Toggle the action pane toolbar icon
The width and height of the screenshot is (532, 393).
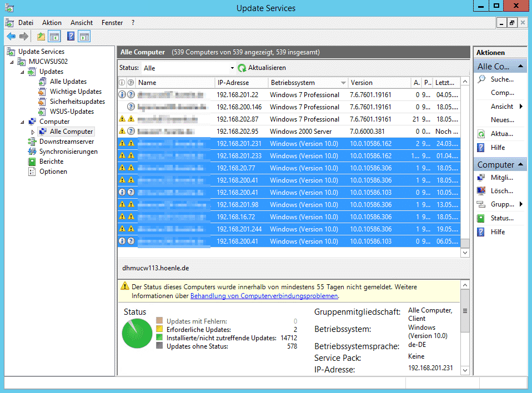[x=84, y=36]
